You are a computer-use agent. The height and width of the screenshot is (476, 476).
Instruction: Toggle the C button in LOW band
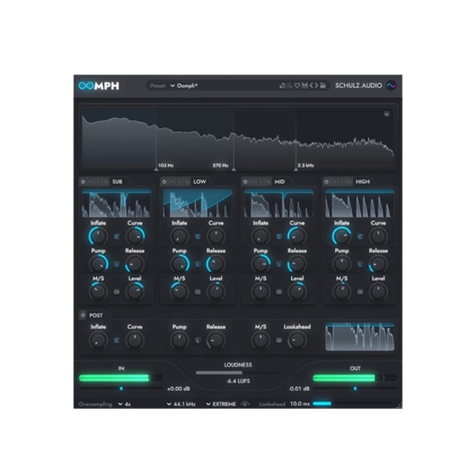(x=198, y=236)
